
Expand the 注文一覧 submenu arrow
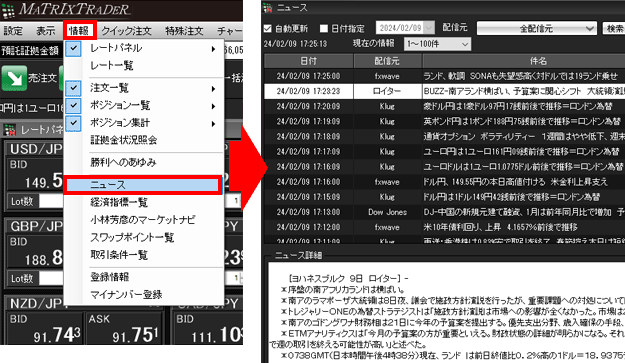click(213, 88)
